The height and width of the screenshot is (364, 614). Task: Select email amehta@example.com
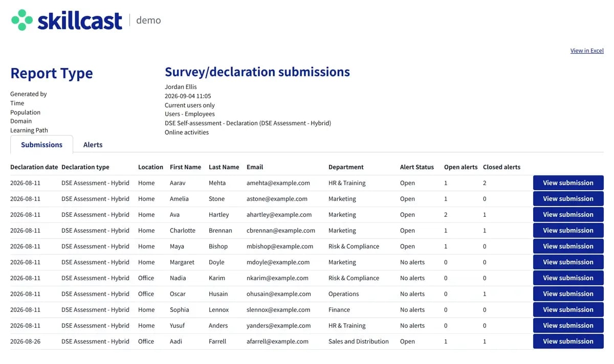tap(278, 183)
